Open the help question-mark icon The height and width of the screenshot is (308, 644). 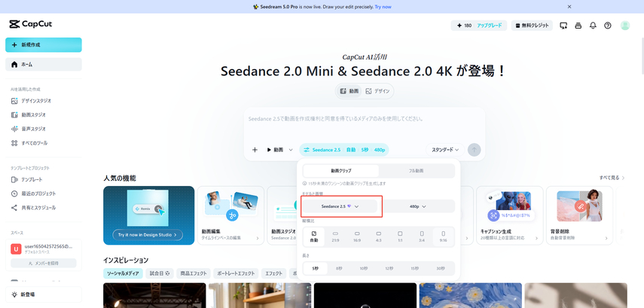[x=607, y=26]
